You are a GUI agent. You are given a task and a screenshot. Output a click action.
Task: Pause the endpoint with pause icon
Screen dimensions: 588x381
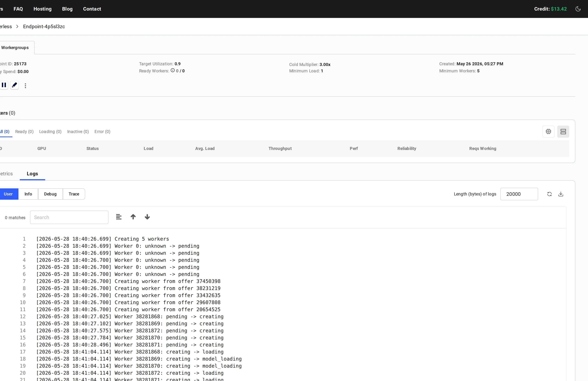coord(4,85)
